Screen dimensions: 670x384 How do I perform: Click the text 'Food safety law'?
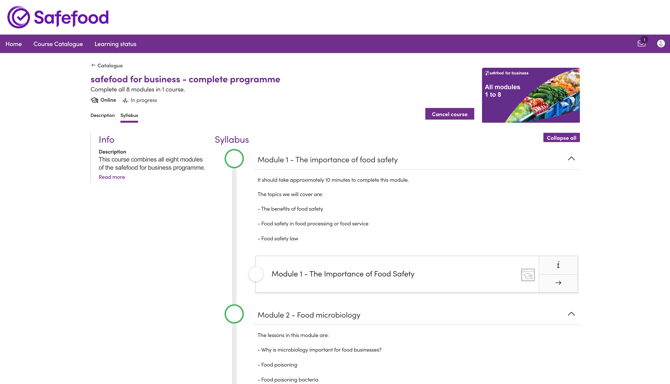tap(279, 239)
